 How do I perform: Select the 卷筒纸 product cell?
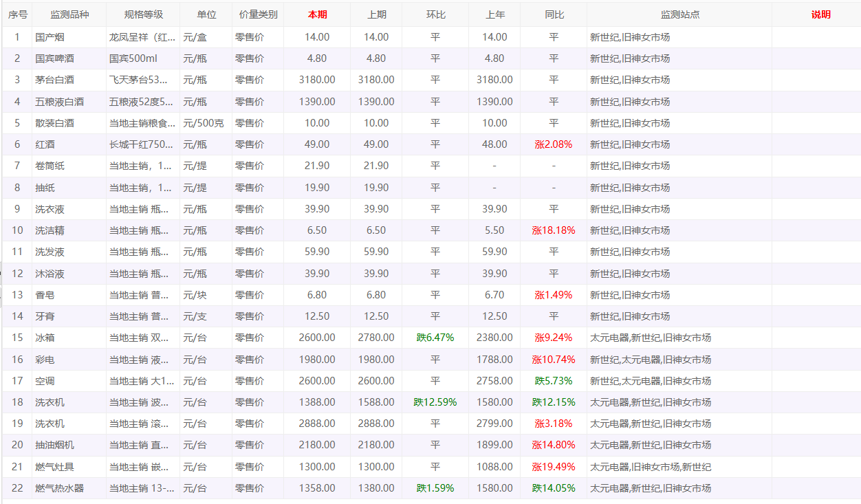[x=69, y=166]
